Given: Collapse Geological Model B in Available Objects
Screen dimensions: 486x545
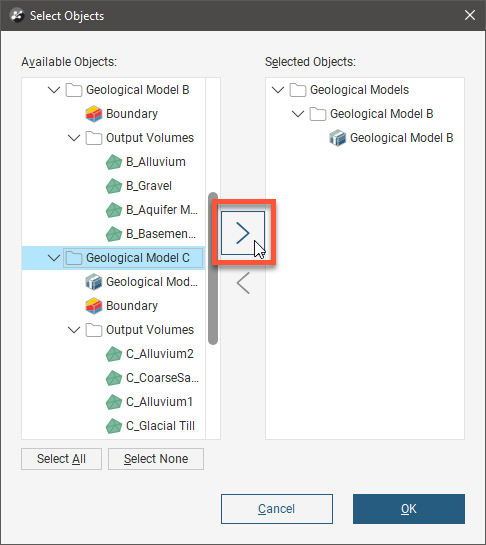Looking at the screenshot, I should (54, 90).
